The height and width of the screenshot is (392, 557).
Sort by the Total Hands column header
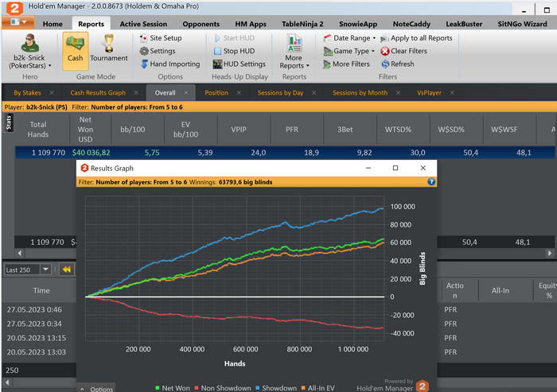pos(38,130)
